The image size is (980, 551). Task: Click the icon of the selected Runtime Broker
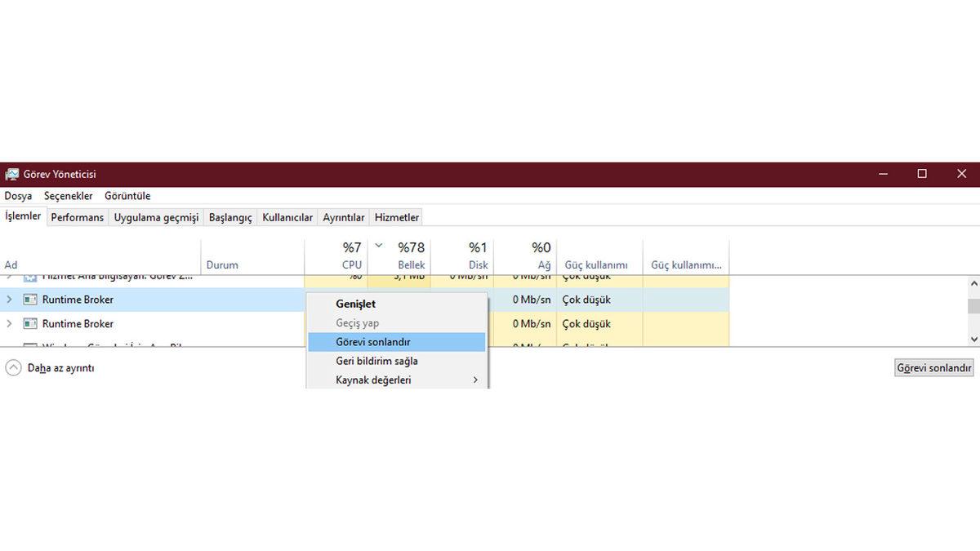coord(30,300)
